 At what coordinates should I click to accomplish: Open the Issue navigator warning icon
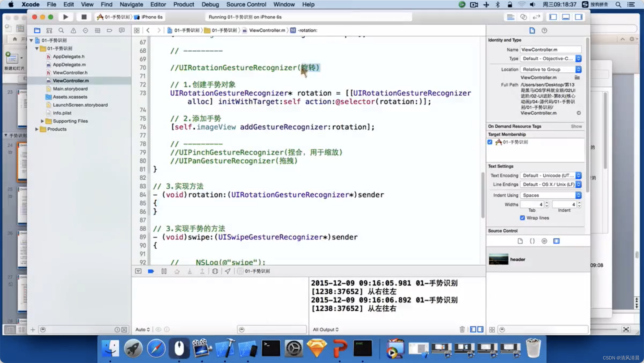pyautogui.click(x=73, y=30)
